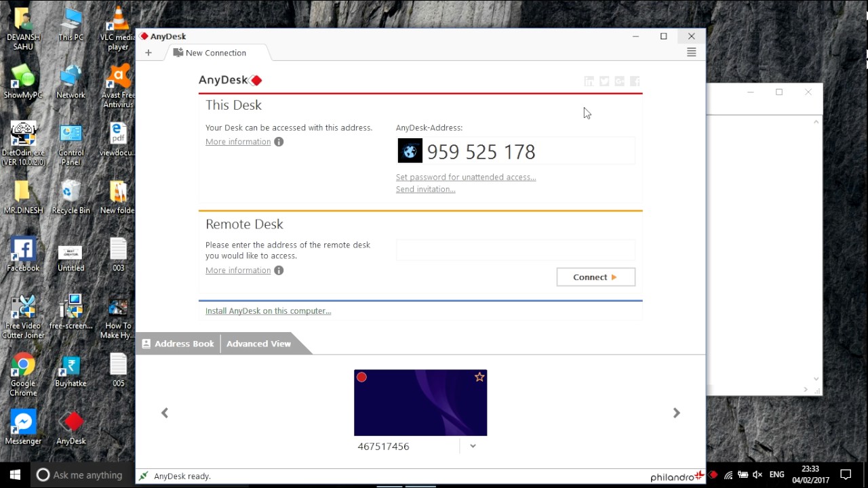The width and height of the screenshot is (868, 488).
Task: Click the scroll-down arrow in the background window
Action: point(817,379)
